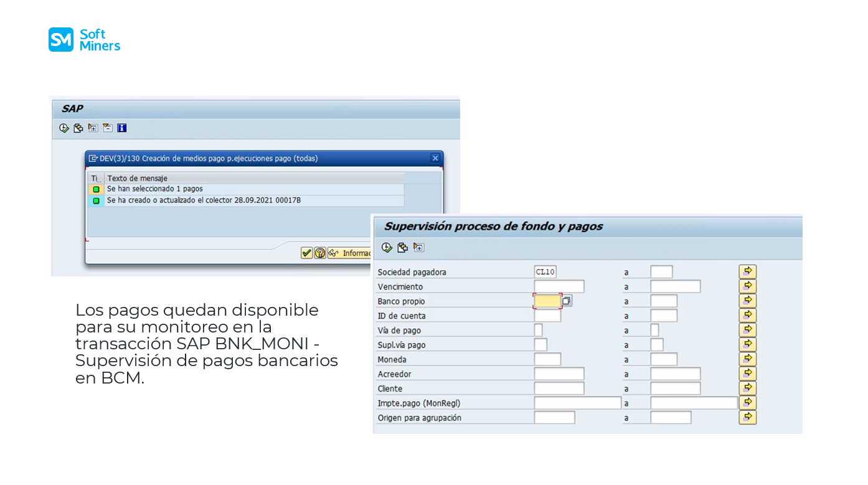
Task: Click yellow question mark help icon
Action: (x=320, y=253)
